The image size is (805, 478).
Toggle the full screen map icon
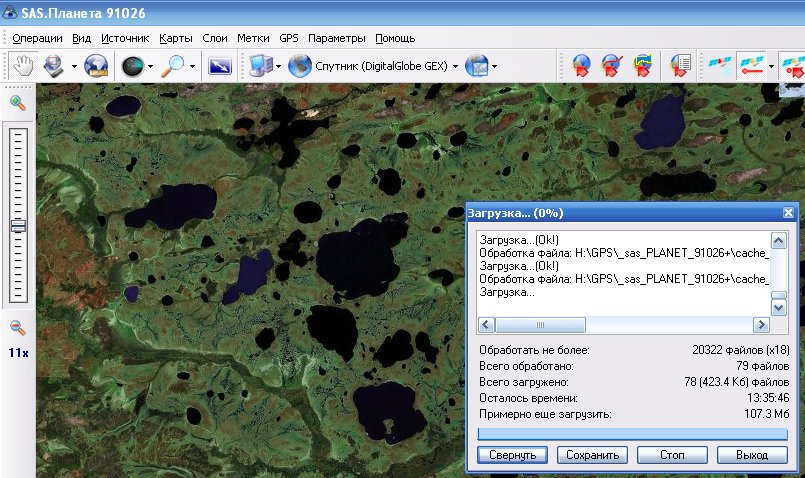click(x=219, y=67)
